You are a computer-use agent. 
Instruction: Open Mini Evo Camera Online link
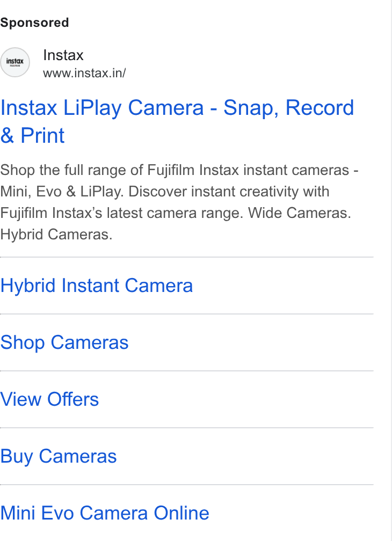click(105, 513)
